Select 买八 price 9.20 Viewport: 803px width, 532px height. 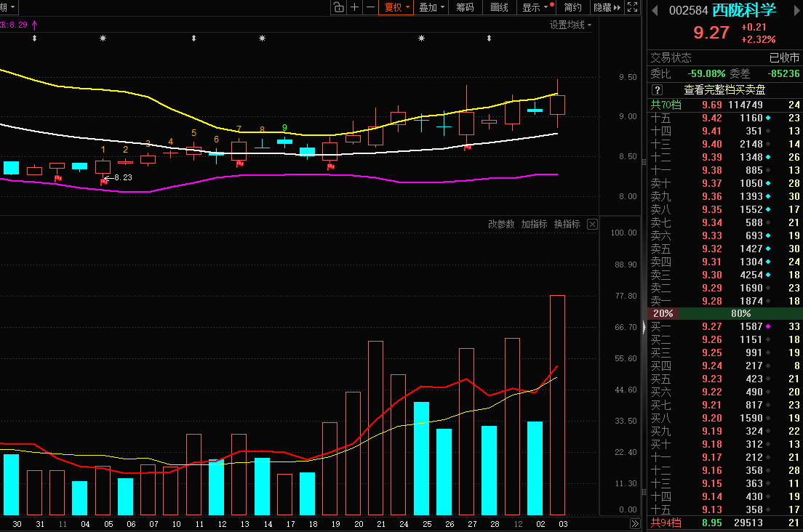[x=712, y=418]
